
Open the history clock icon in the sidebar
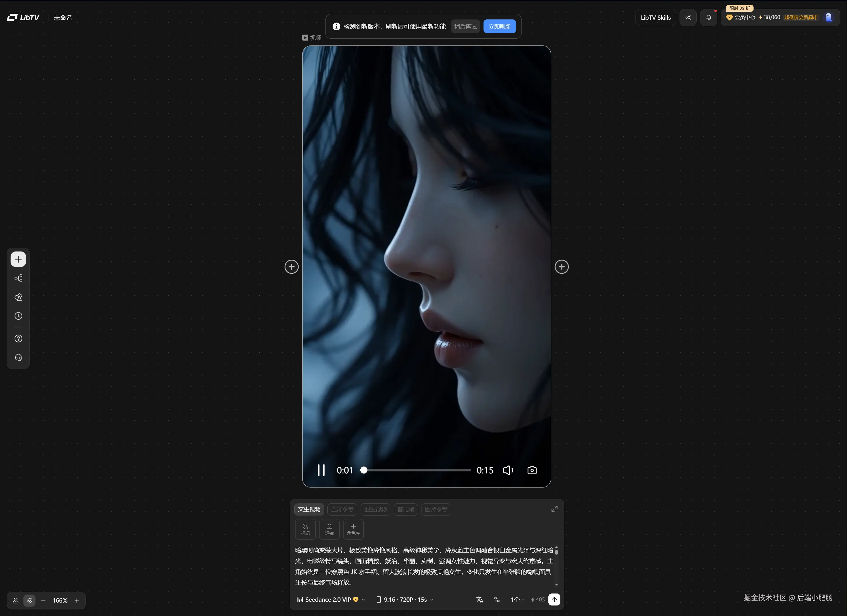point(18,316)
